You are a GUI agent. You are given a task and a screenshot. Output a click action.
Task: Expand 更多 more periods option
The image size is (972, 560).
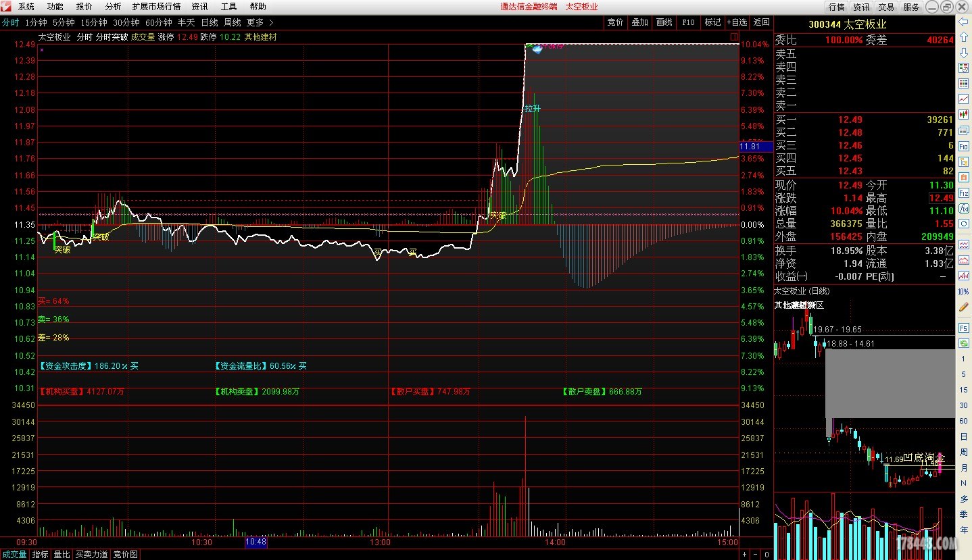coord(255,22)
